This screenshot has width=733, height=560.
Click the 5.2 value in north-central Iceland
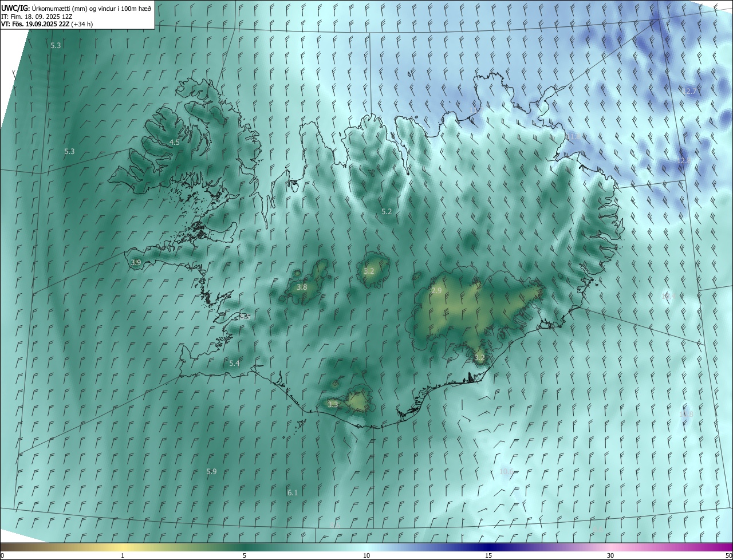click(x=387, y=211)
